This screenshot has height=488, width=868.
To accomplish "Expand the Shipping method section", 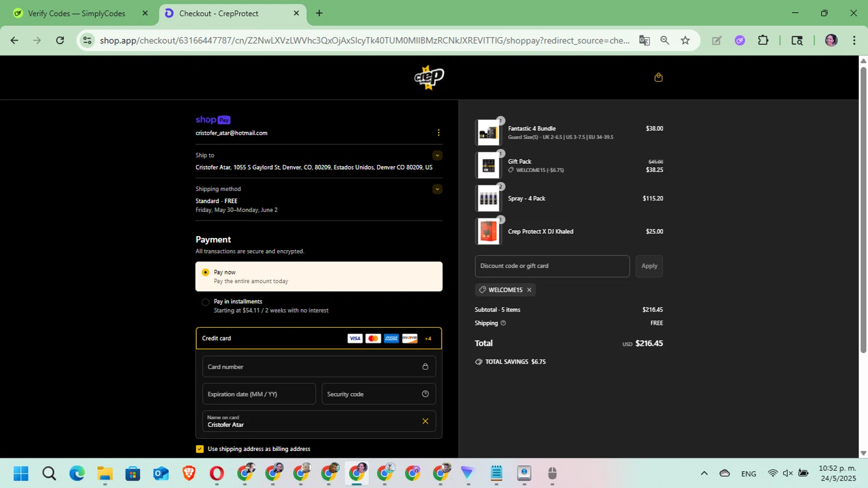I will coord(437,189).
